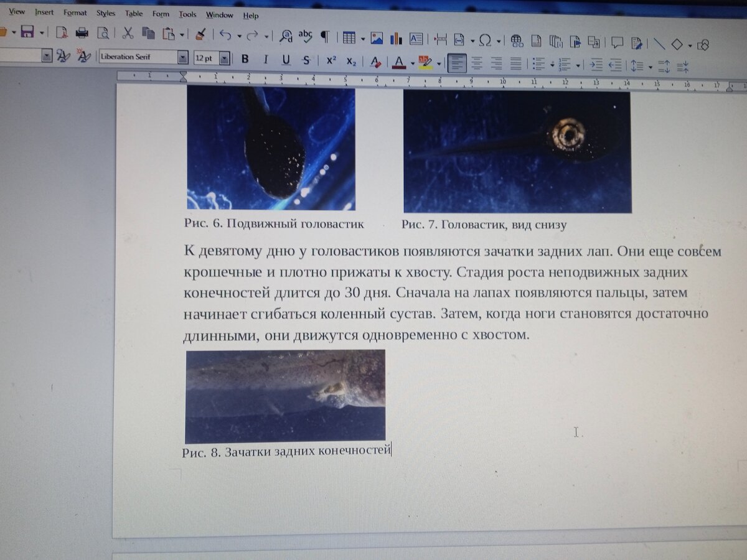Export document directly as PDF
The height and width of the screenshot is (560, 747).
[62, 33]
